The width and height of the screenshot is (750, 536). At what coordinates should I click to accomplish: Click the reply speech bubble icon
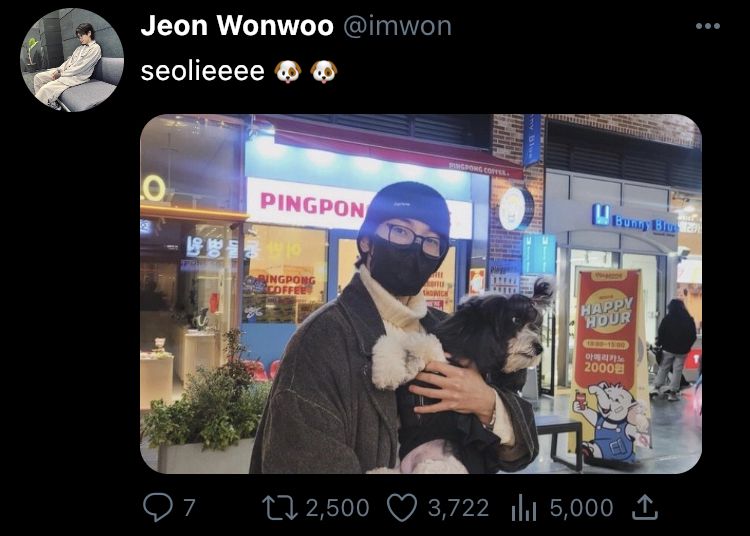[x=158, y=508]
